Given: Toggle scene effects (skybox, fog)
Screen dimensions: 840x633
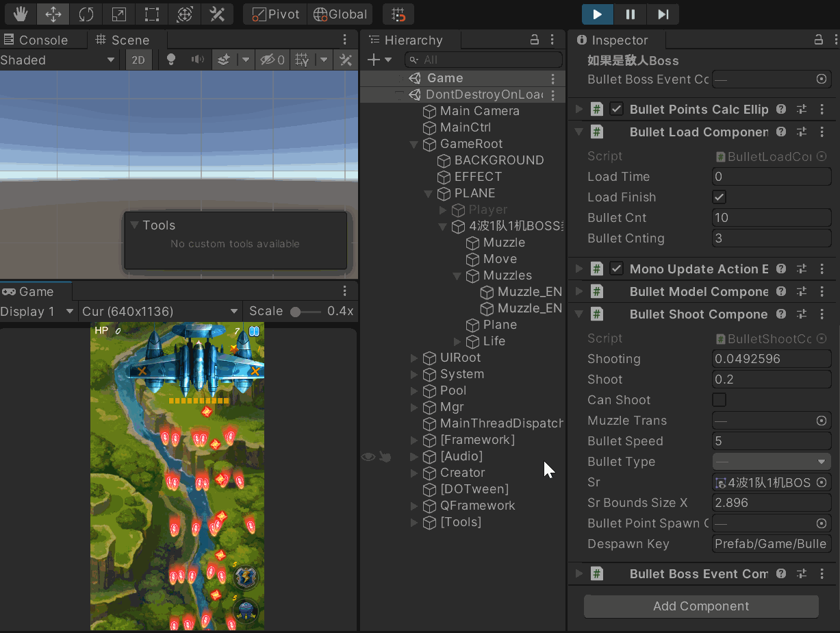Looking at the screenshot, I should click(224, 60).
